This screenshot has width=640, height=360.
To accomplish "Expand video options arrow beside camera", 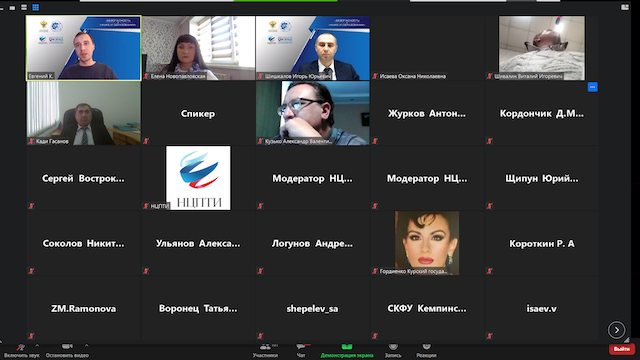I will coord(87,346).
